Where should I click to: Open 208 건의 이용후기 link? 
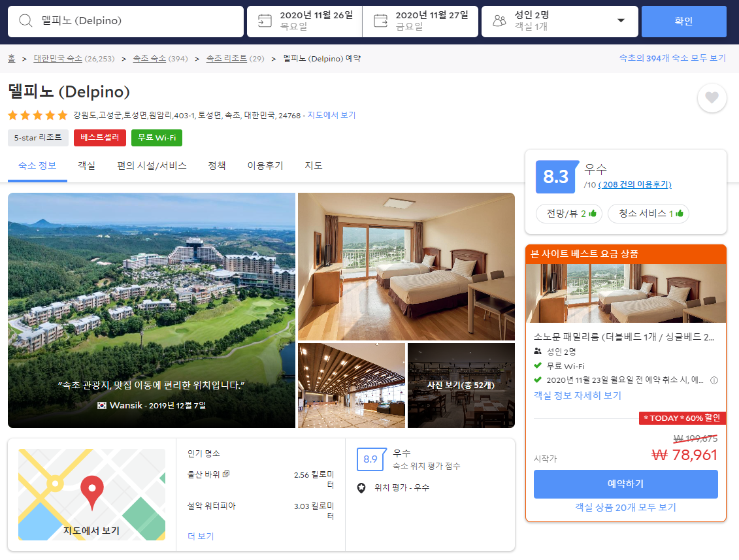pos(635,184)
